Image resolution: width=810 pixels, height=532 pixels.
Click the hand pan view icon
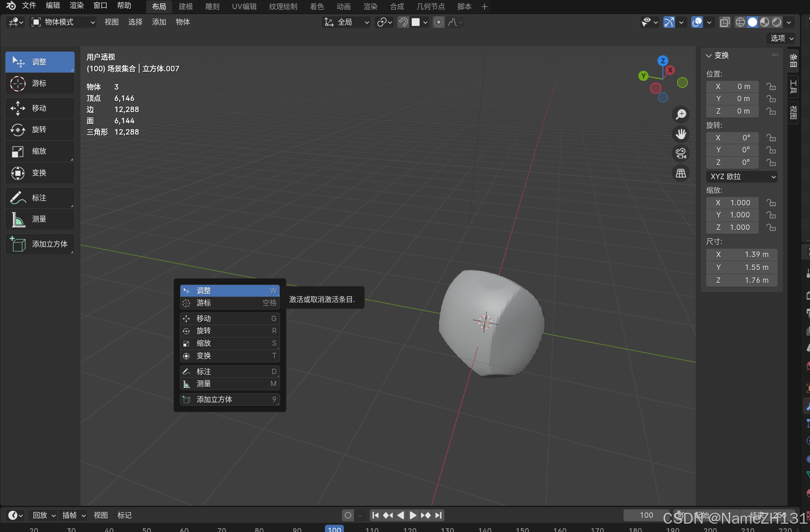(x=681, y=134)
